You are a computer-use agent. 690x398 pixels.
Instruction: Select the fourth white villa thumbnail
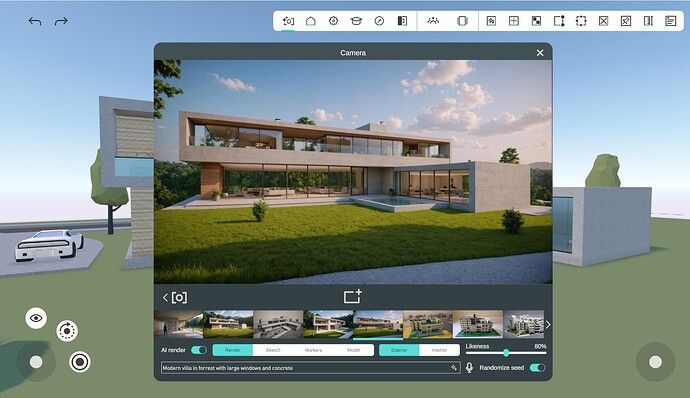tap(328, 324)
